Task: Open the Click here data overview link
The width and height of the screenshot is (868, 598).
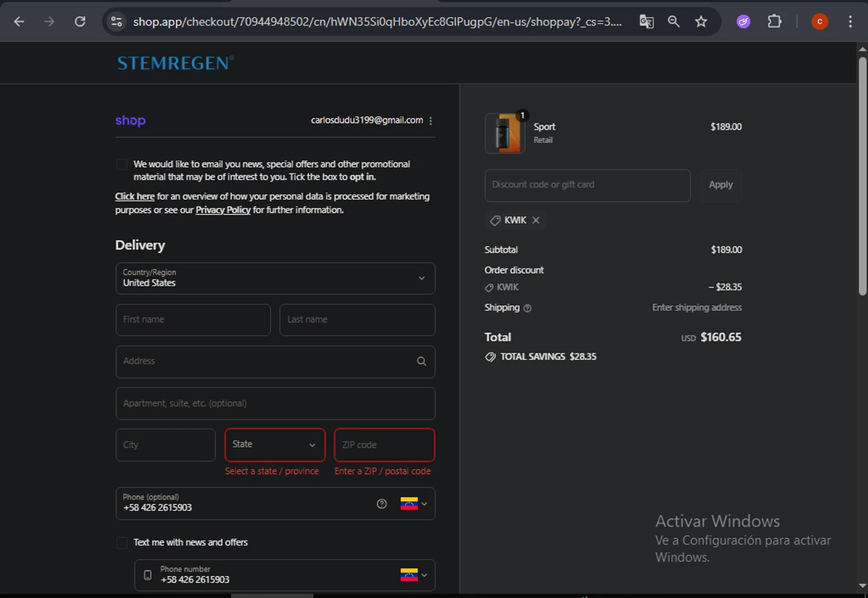Action: pyautogui.click(x=135, y=197)
